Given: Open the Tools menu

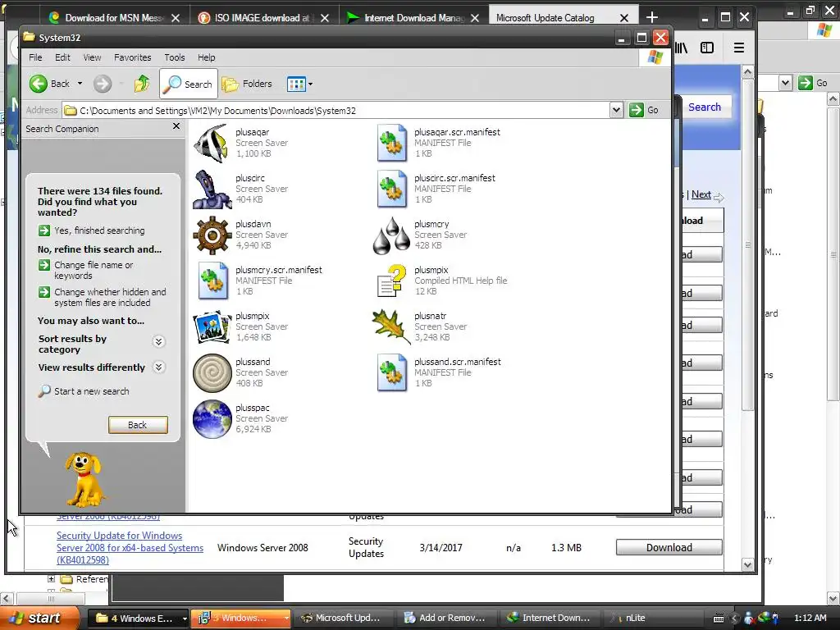Looking at the screenshot, I should (175, 57).
